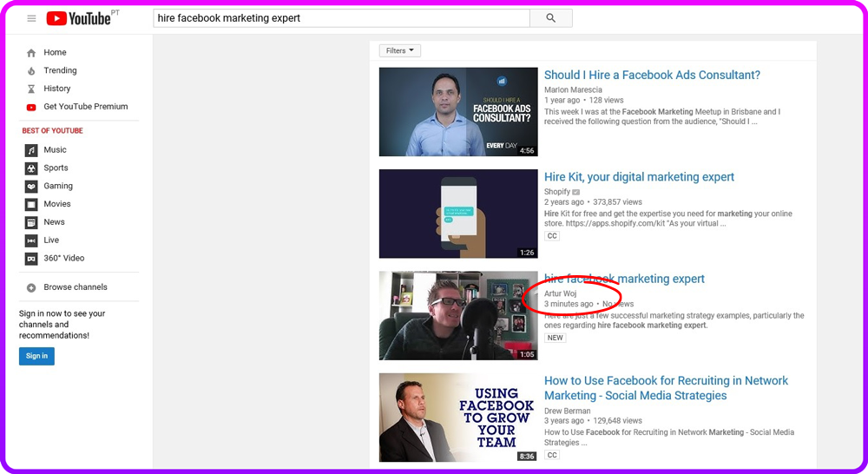
Task: Select 360° Video label in sidebar
Action: (64, 258)
